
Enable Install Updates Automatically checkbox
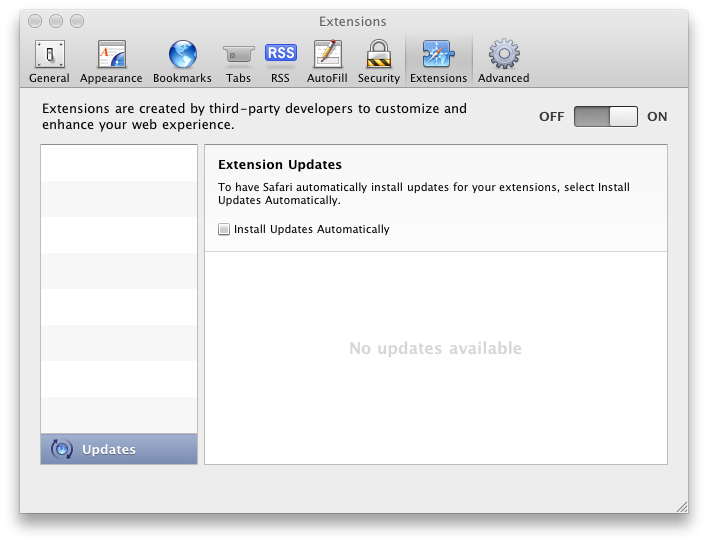coord(224,229)
